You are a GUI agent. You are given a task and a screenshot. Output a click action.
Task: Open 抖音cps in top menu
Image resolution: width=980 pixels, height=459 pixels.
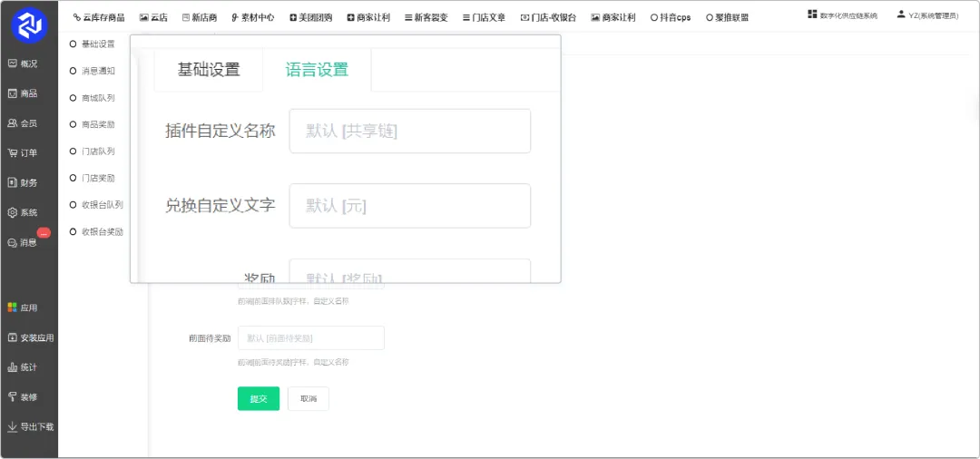671,17
